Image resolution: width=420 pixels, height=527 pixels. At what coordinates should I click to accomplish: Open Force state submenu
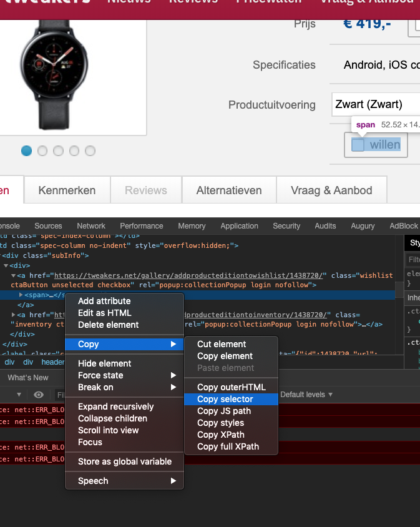pos(124,375)
